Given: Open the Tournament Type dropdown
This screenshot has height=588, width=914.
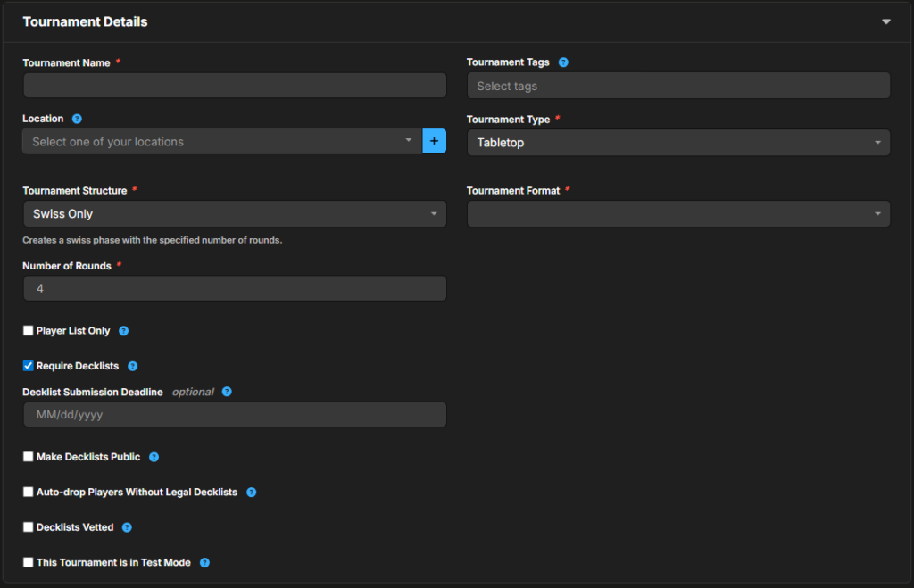Looking at the screenshot, I should (x=678, y=143).
